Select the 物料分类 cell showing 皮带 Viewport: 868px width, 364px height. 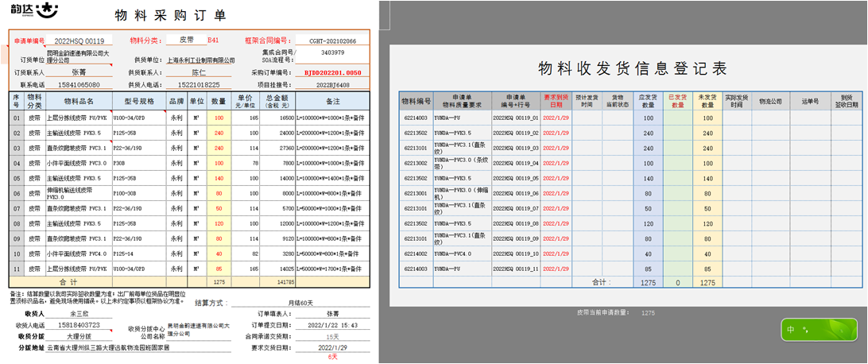(x=186, y=40)
